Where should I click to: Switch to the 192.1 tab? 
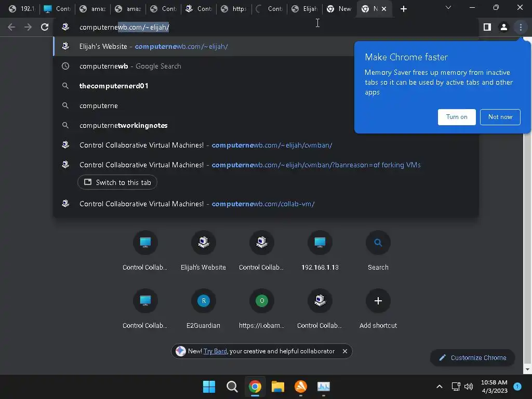tap(22, 9)
